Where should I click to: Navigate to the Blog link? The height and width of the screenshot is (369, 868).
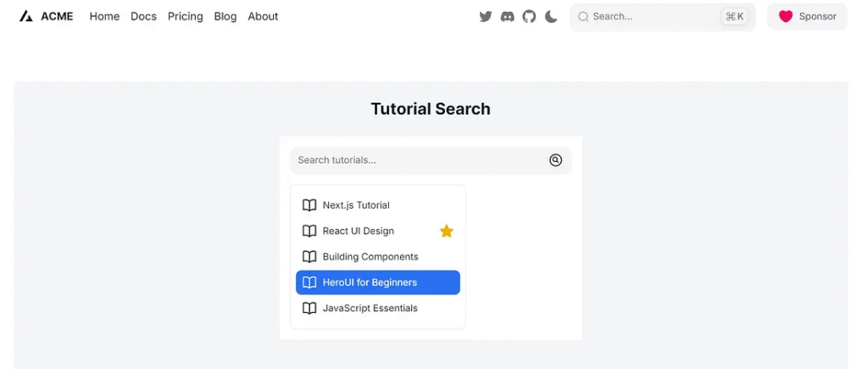coord(225,16)
